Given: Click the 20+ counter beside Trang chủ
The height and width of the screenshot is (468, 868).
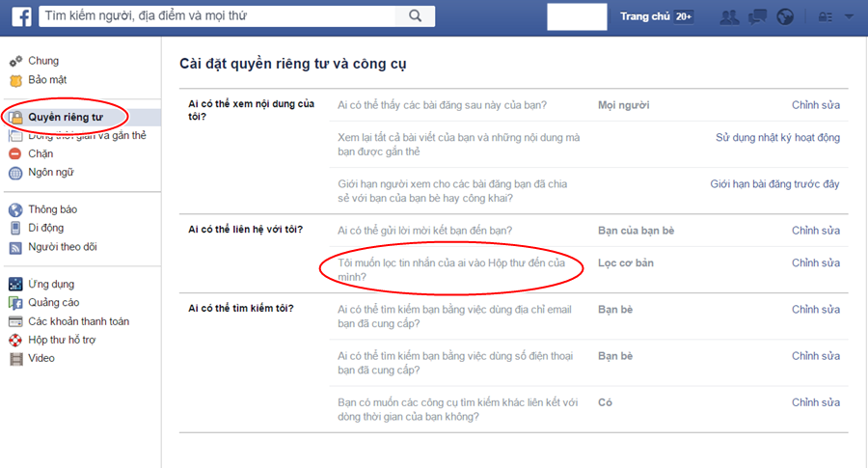Looking at the screenshot, I should (684, 16).
